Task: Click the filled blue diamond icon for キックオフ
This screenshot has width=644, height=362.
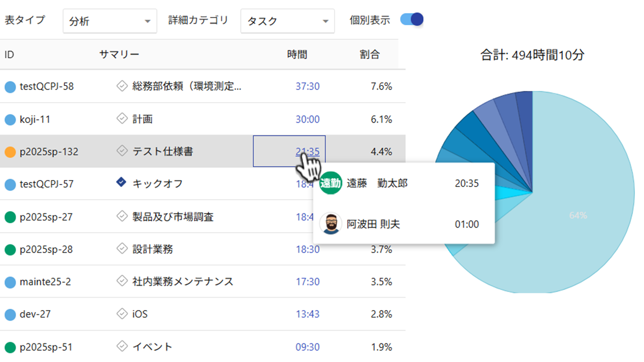Action: (121, 183)
